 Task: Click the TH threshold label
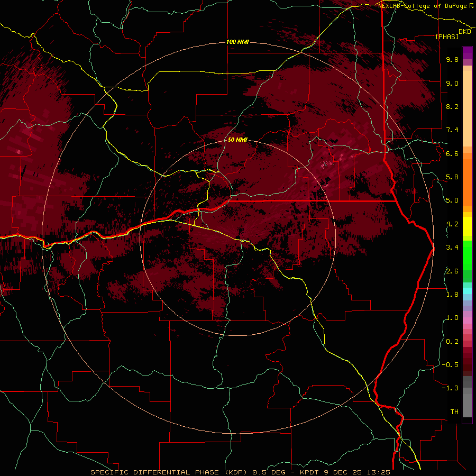coord(454,412)
